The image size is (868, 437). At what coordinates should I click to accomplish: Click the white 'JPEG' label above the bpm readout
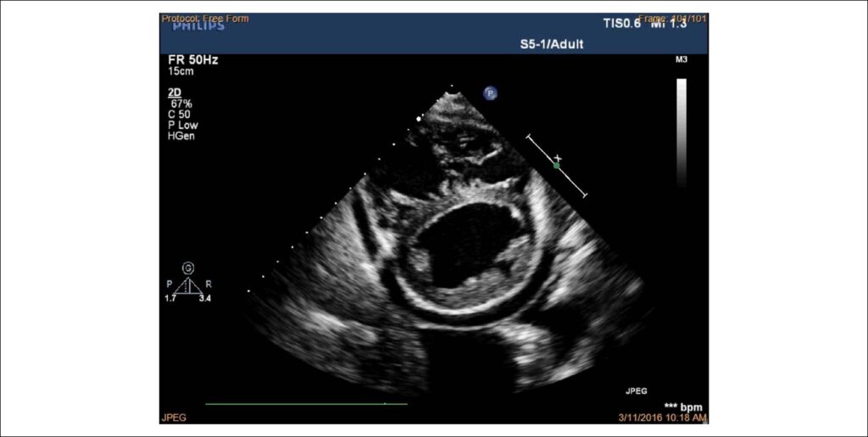tap(637, 391)
